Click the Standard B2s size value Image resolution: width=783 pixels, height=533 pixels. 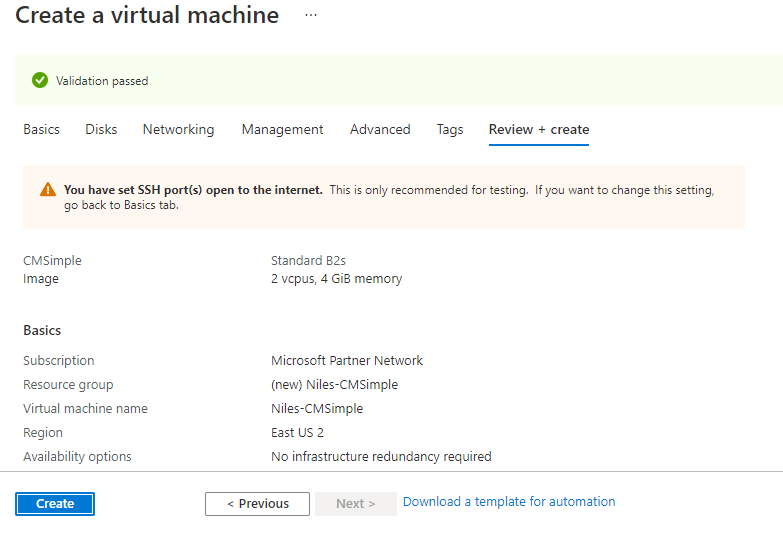click(308, 261)
